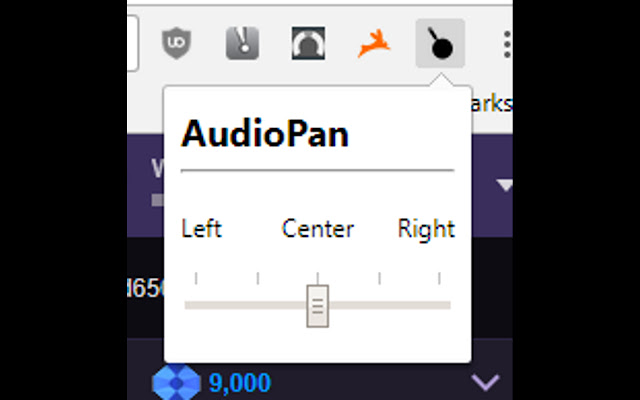Click the AudioPan slider handle
The height and width of the screenshot is (400, 640).
[x=318, y=306]
